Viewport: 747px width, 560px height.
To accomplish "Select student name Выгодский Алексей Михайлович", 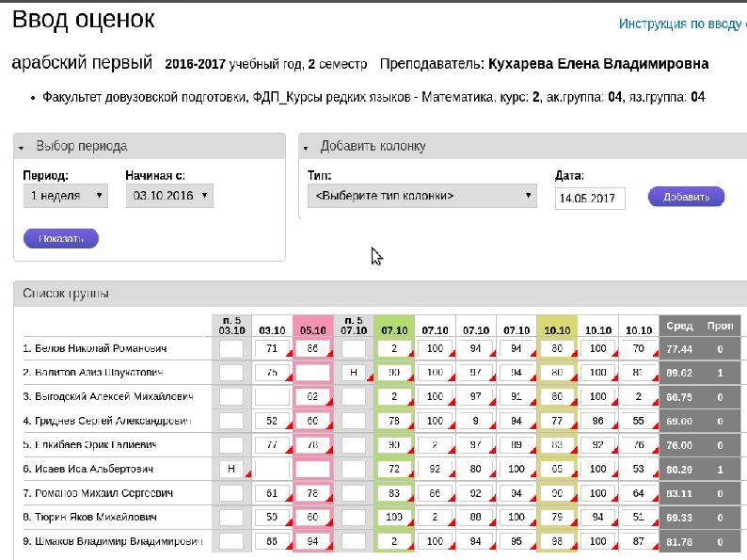I will point(114,396).
